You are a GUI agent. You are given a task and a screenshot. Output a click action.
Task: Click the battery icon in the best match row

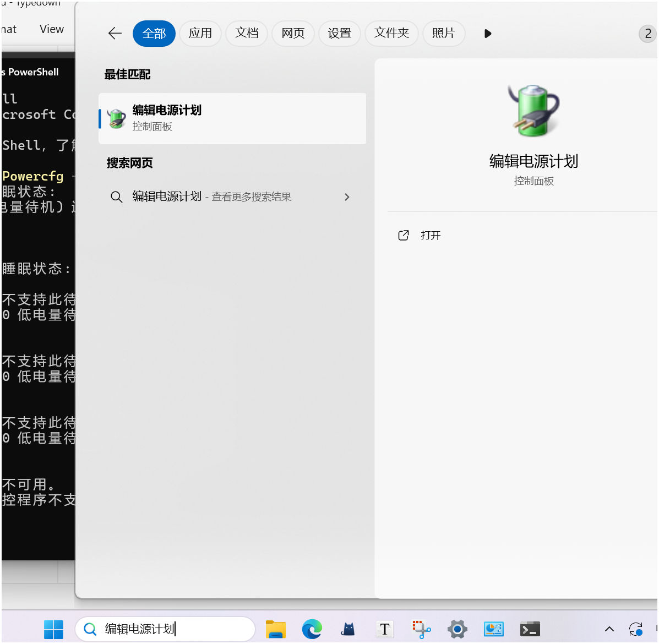coord(116,119)
